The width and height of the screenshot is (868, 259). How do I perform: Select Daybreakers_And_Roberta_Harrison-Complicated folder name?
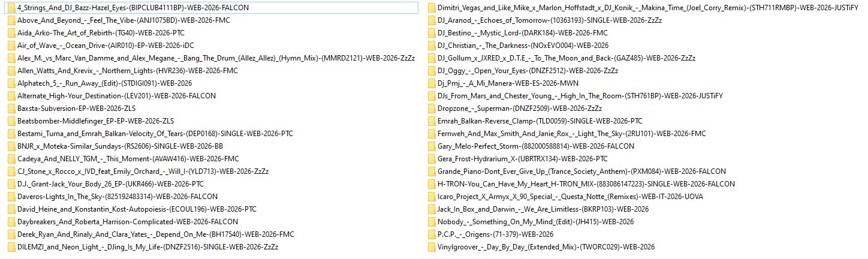pyautogui.click(x=128, y=222)
